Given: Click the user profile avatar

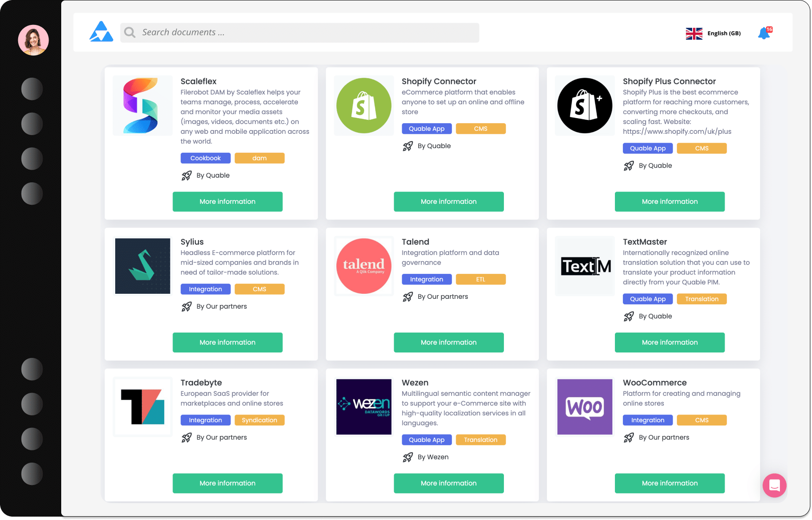Looking at the screenshot, I should click(33, 40).
